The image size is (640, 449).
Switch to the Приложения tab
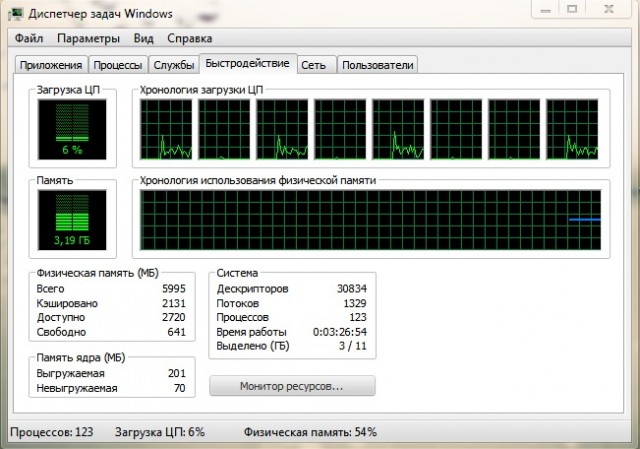point(51,65)
